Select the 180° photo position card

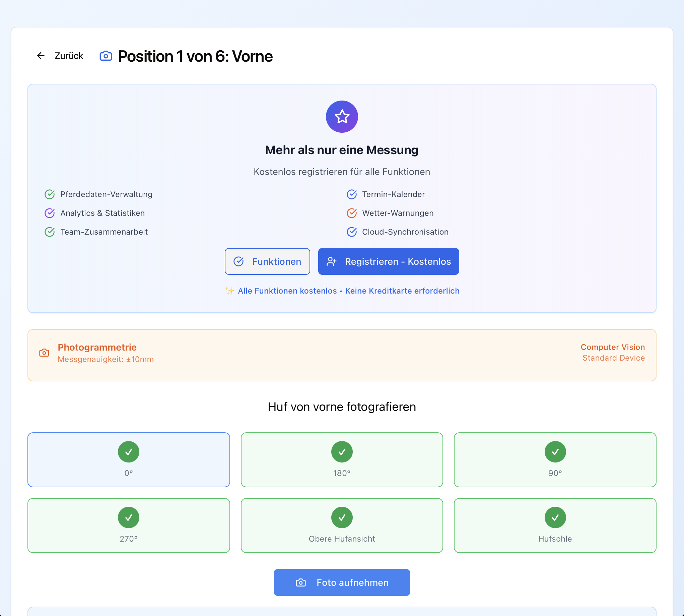coord(342,459)
